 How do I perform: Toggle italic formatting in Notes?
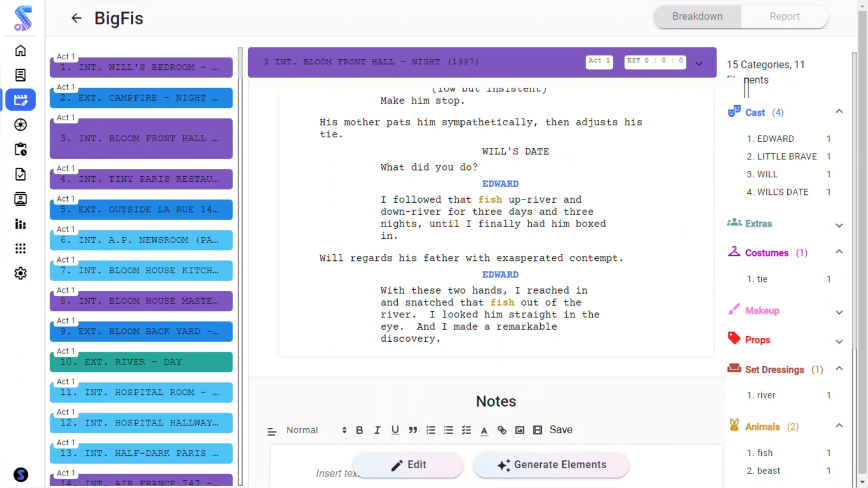[x=377, y=430]
